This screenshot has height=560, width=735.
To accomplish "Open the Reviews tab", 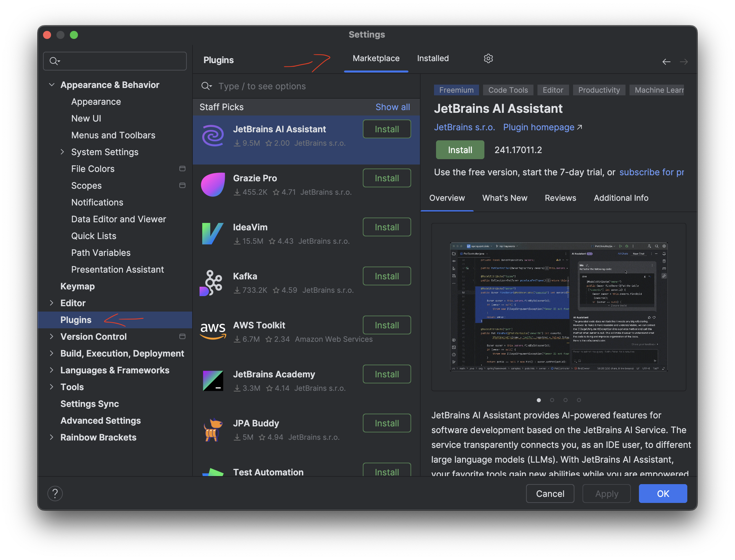I will point(560,198).
